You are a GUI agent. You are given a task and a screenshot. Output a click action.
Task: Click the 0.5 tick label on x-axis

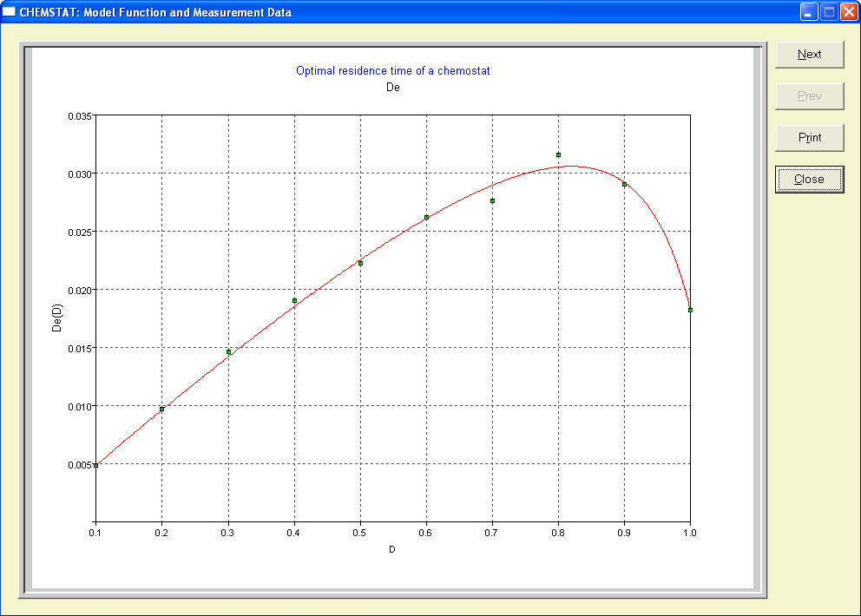coord(360,532)
